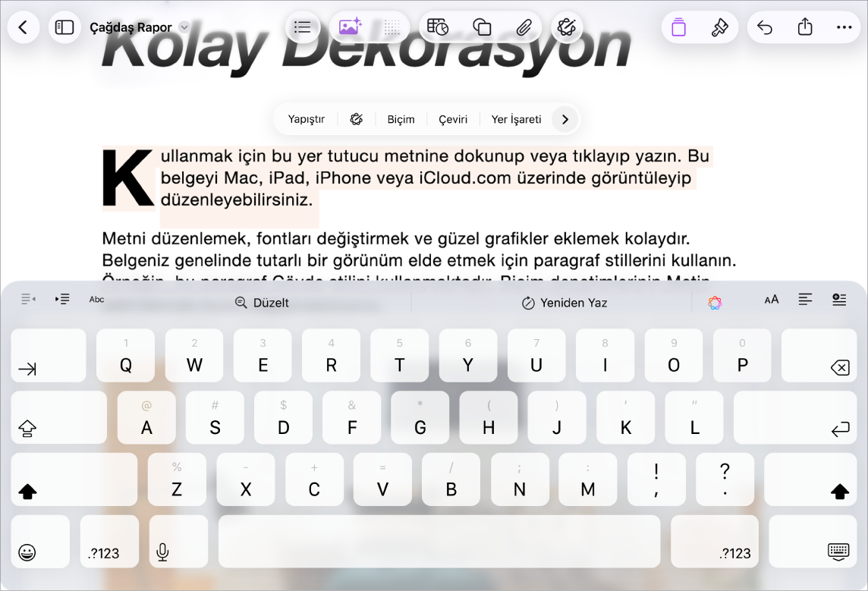868x591 pixels.
Task: Open the text alignment icon
Action: click(x=806, y=300)
